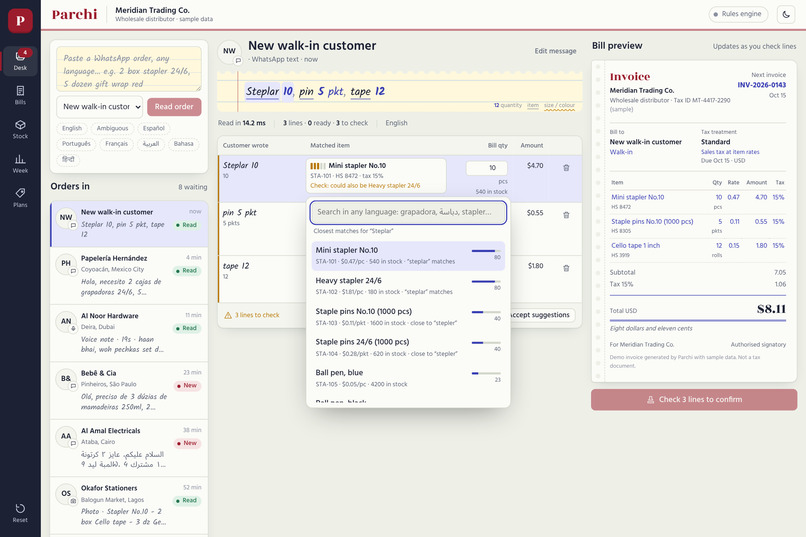The image size is (806, 537).
Task: Delete the Steplar 10 line
Action: coord(566,168)
